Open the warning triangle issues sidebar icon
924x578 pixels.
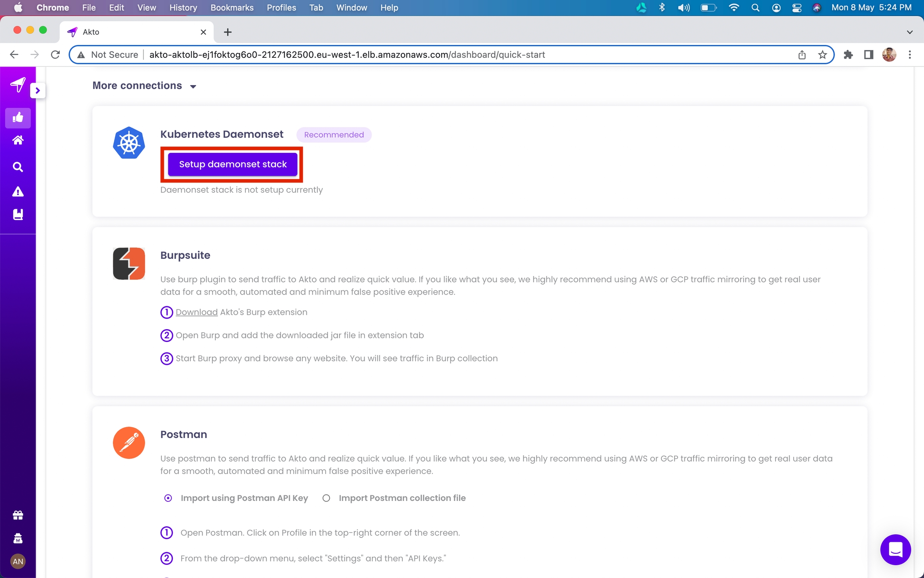[x=18, y=191]
